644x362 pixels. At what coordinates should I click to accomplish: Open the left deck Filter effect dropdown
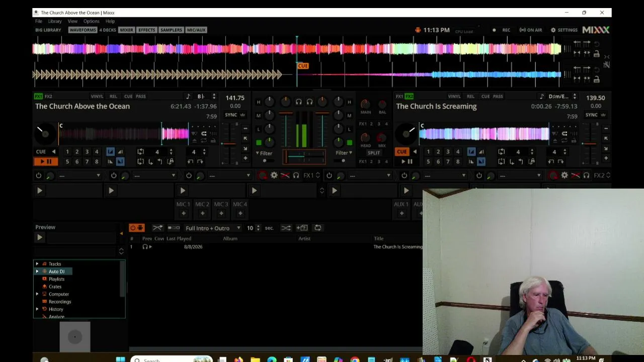264,153
